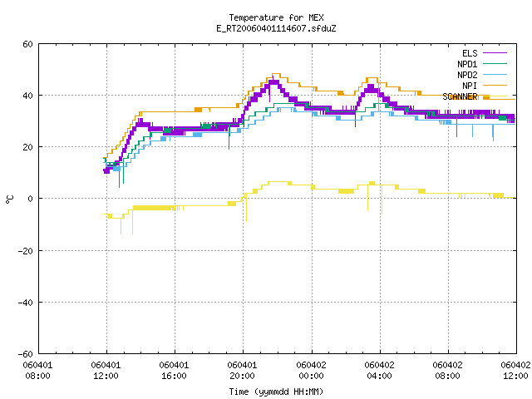Click the chart title 'Temperature for MEX'

276,17
